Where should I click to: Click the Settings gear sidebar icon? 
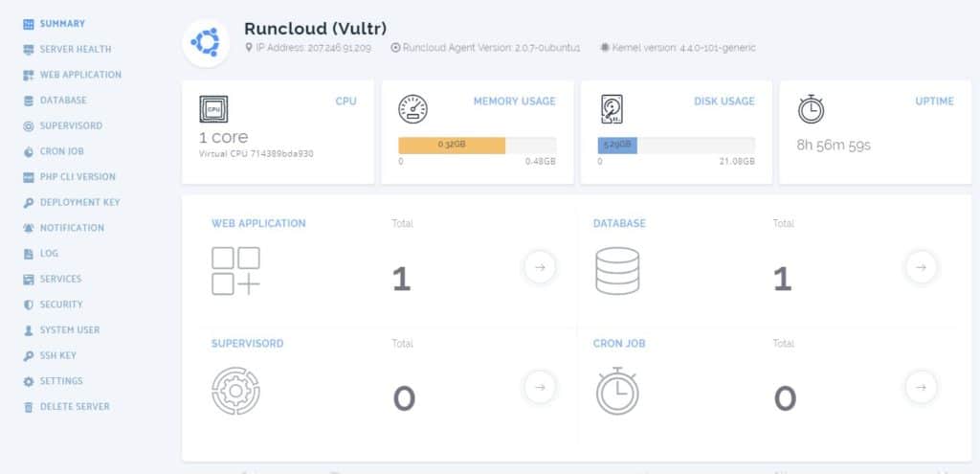click(28, 381)
